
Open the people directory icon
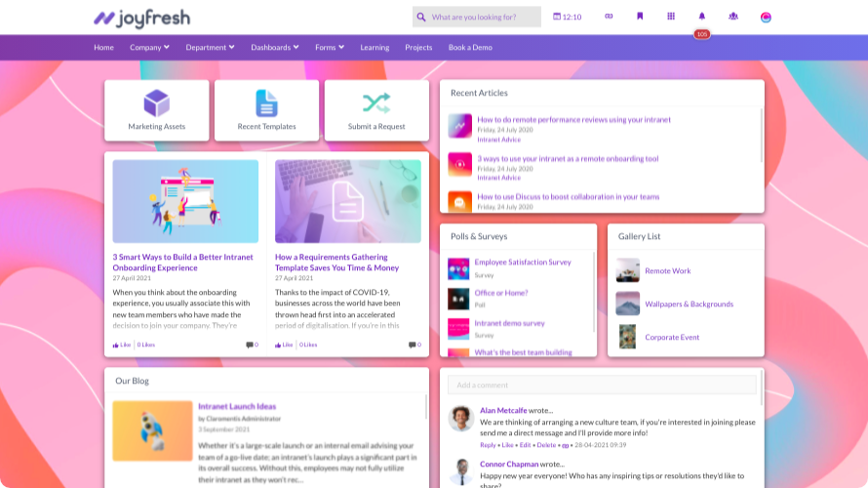733,17
